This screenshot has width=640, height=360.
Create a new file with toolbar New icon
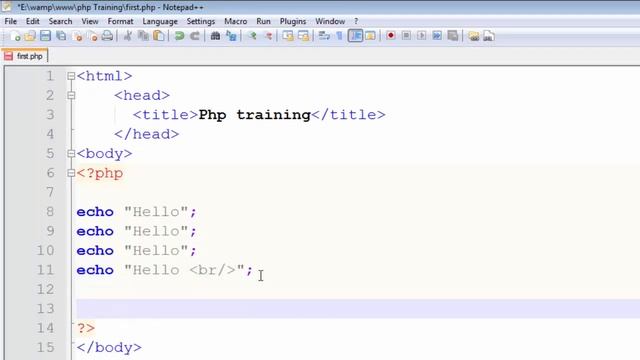[15, 36]
